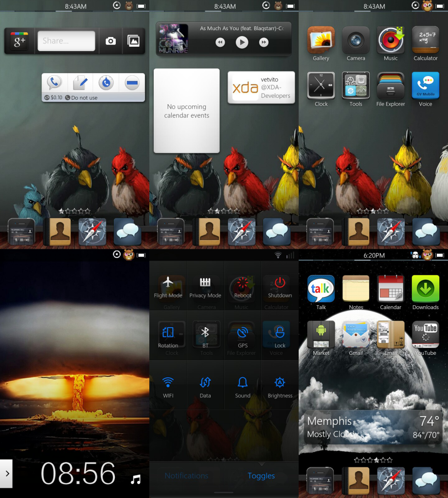The width and height of the screenshot is (448, 498).
Task: Launch the Calculator app
Action: click(425, 43)
